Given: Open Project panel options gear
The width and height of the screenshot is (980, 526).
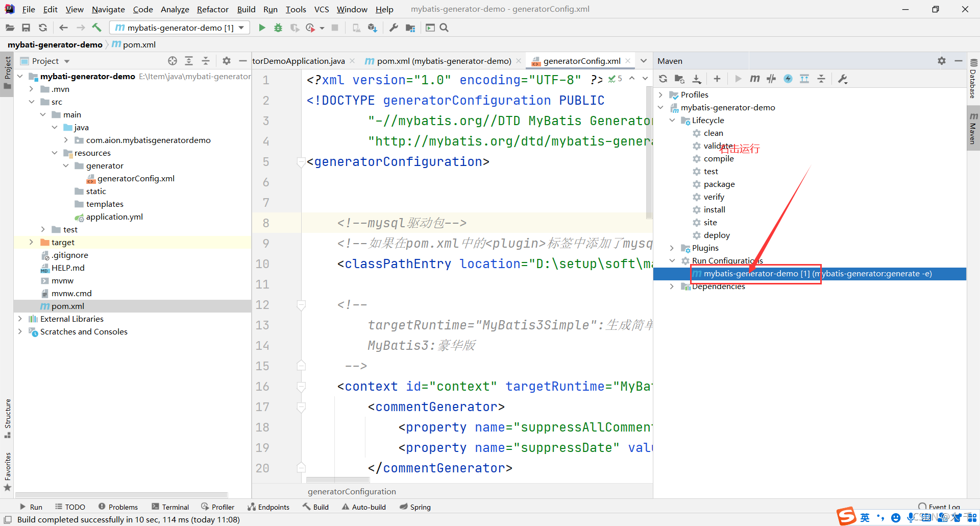Looking at the screenshot, I should coord(227,61).
